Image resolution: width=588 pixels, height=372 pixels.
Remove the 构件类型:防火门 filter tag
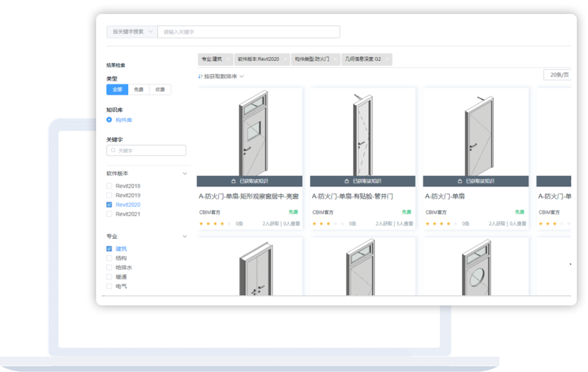(335, 59)
